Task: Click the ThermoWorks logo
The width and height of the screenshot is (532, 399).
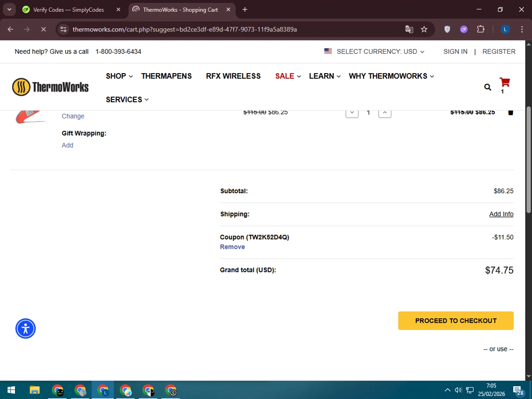Action: click(x=50, y=87)
